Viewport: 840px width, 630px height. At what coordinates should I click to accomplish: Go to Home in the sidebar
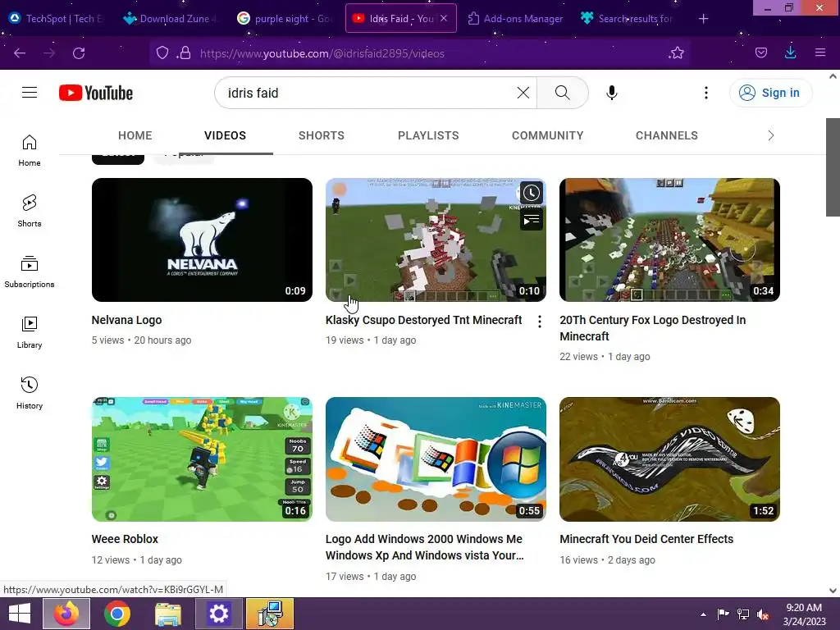click(x=30, y=151)
